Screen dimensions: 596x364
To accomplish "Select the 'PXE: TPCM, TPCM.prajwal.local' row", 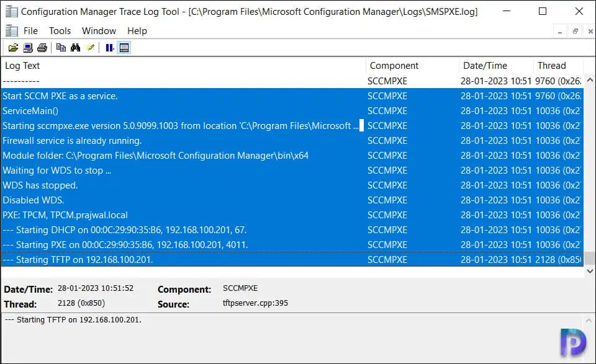I will (292, 215).
